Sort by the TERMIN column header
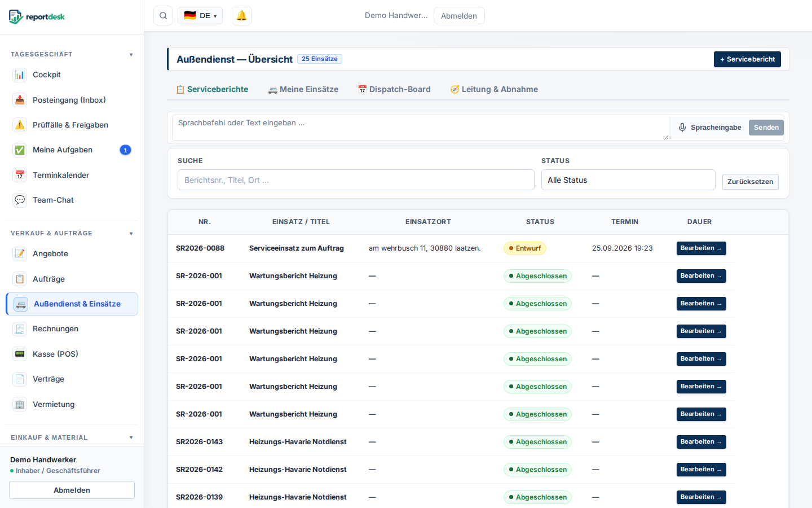The image size is (812, 508). [x=625, y=222]
